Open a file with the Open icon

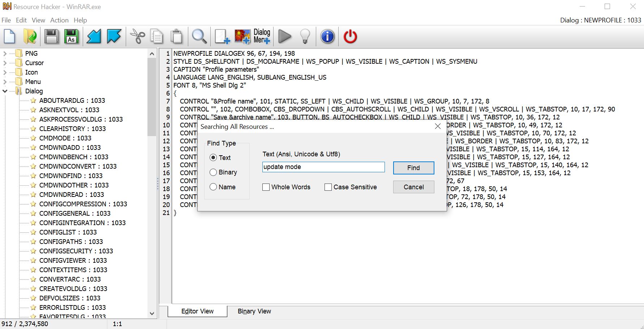coord(30,36)
